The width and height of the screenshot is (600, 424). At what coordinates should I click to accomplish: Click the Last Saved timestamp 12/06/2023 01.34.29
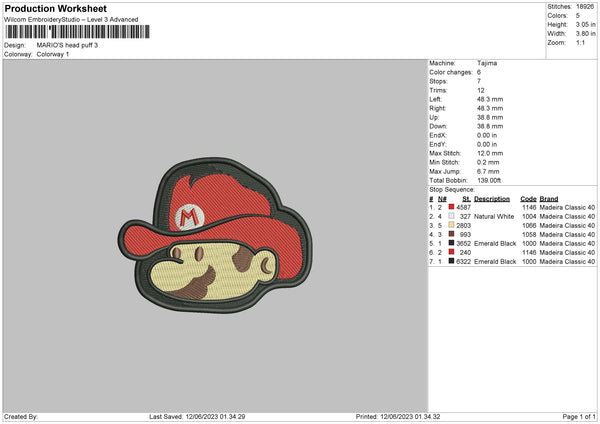tap(215, 416)
